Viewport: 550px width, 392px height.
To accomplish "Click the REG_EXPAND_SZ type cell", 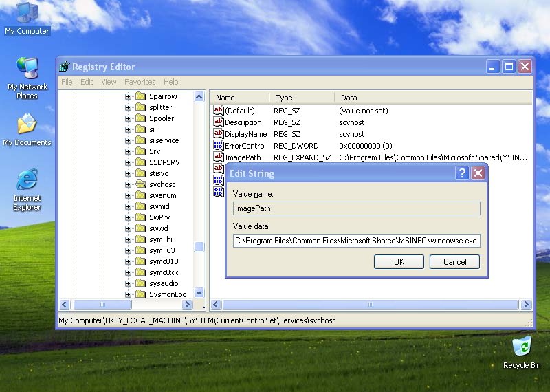I will point(302,157).
